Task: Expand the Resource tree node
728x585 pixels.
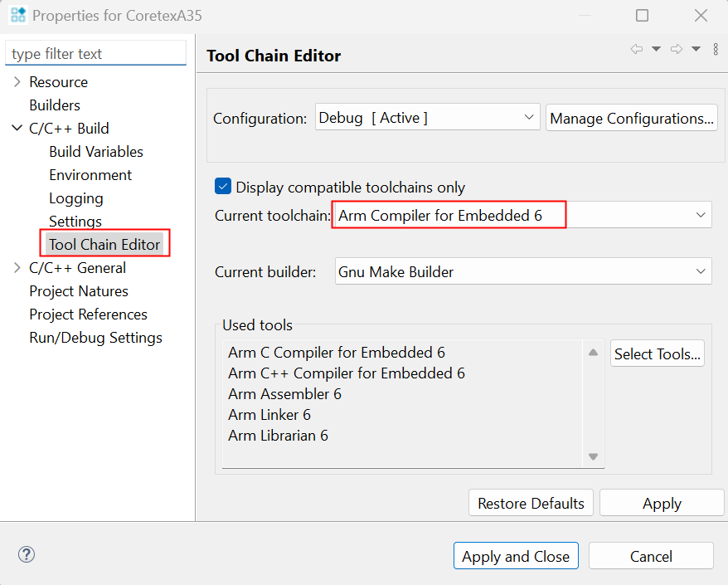Action: coord(17,82)
